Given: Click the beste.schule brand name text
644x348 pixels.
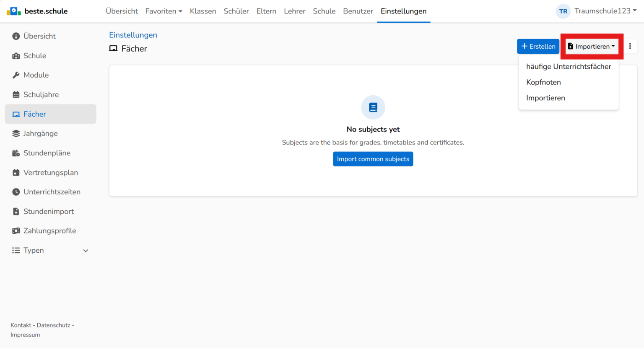Looking at the screenshot, I should pyautogui.click(x=46, y=11).
